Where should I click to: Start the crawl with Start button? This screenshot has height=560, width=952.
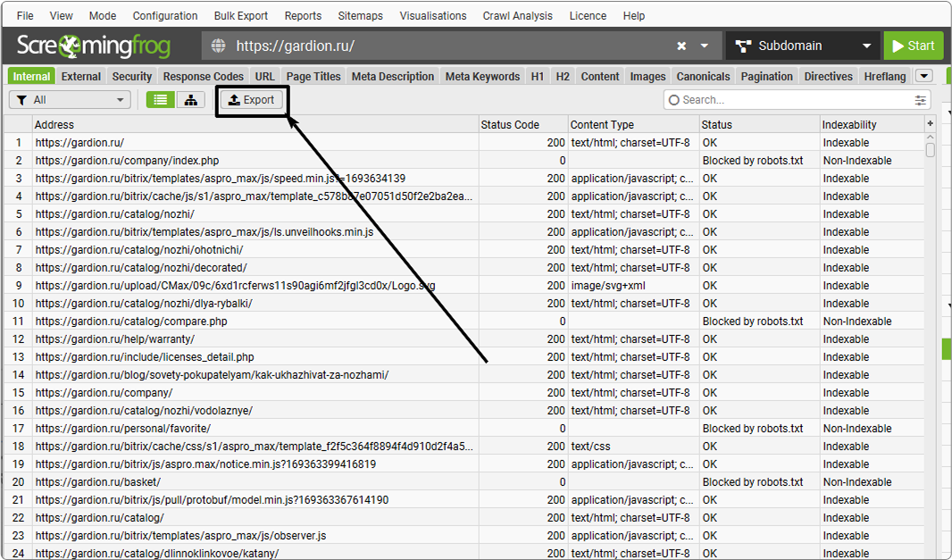[913, 46]
